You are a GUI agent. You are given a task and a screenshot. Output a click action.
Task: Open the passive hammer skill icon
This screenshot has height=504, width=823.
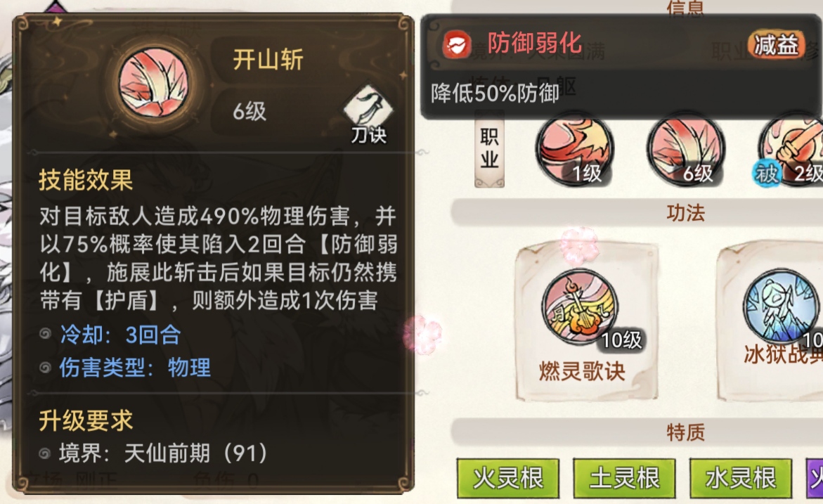(791, 150)
